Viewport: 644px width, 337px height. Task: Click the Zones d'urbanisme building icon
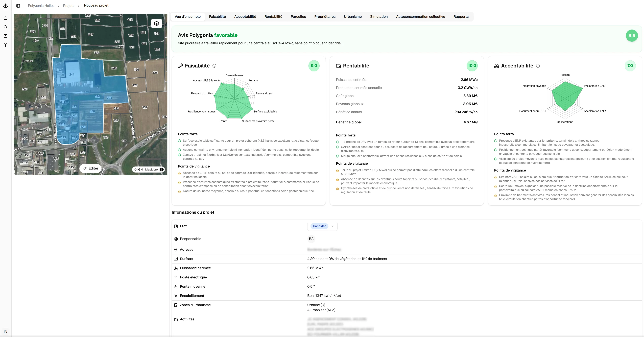click(x=176, y=305)
